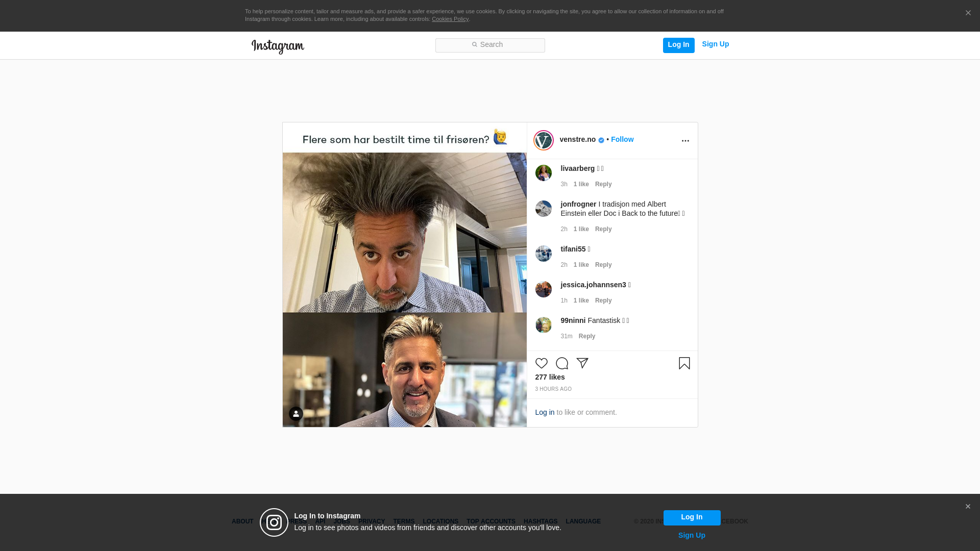This screenshot has width=980, height=551.
Task: Open the LANGUAGE selector in footer
Action: click(583, 521)
